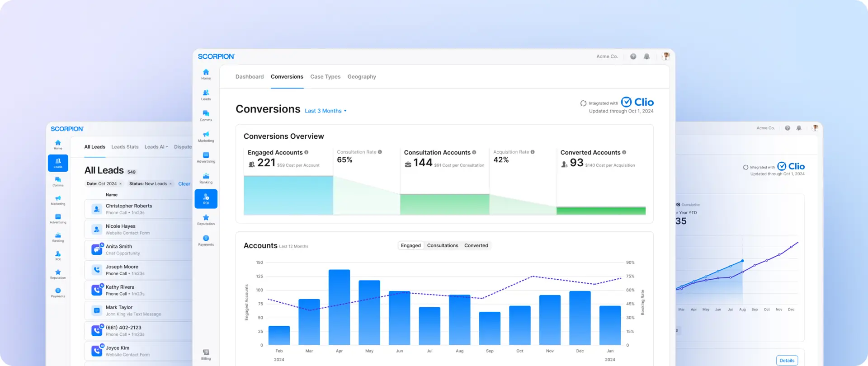Viewport: 868px width, 366px height.
Task: Select the Reputation star icon in center sidebar
Action: (206, 220)
